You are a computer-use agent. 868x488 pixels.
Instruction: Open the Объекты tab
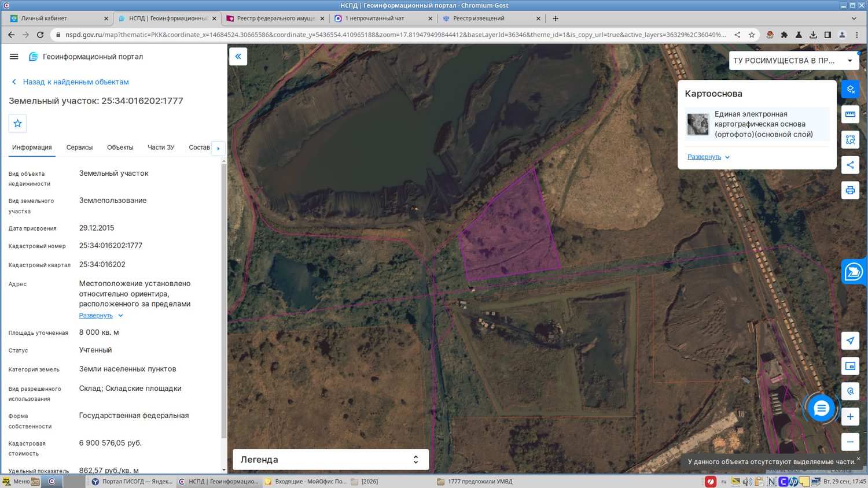click(x=120, y=147)
